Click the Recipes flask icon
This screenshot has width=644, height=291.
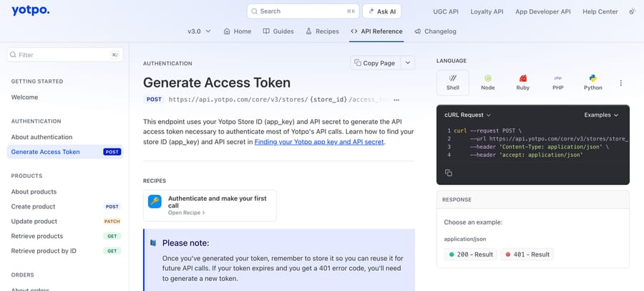[308, 32]
